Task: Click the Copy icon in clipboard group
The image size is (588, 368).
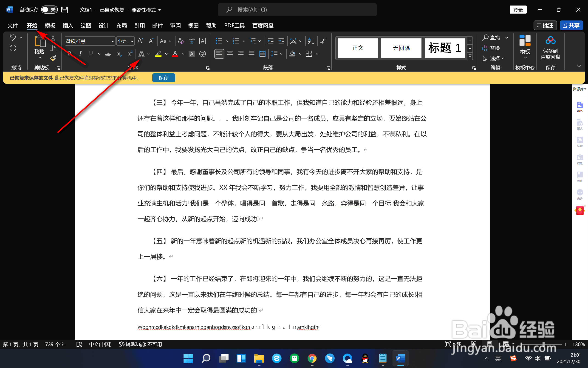Action: pos(53,48)
